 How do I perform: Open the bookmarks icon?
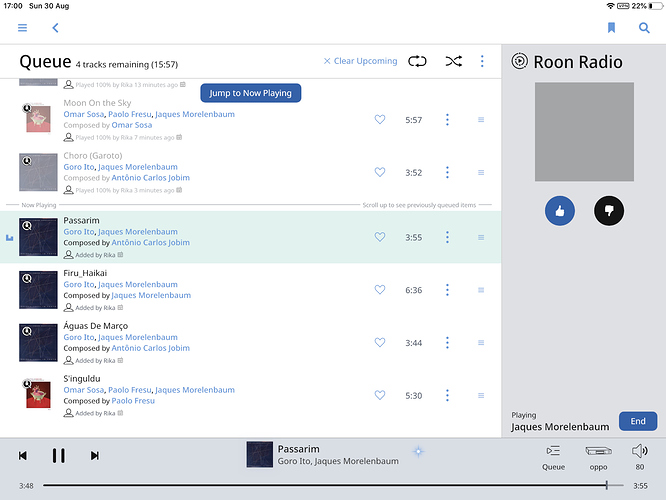coord(611,28)
